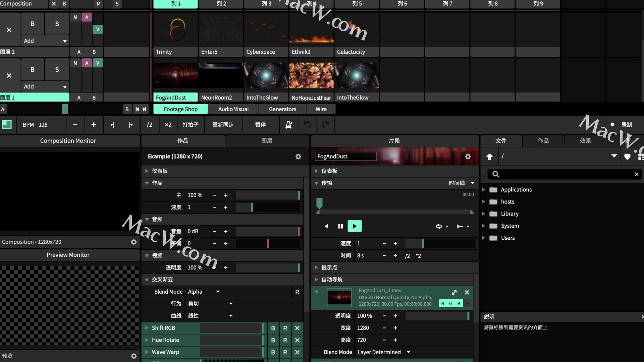
Task: Click the undo arrow icon
Action: point(307,125)
